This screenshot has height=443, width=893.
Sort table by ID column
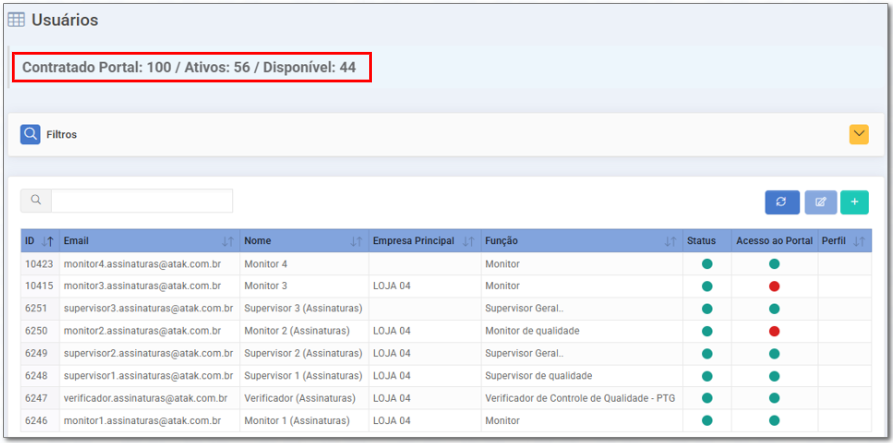tap(47, 241)
